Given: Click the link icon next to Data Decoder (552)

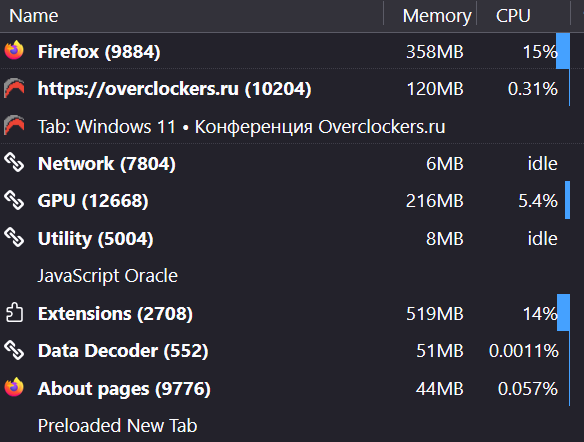Looking at the screenshot, I should (x=14, y=350).
